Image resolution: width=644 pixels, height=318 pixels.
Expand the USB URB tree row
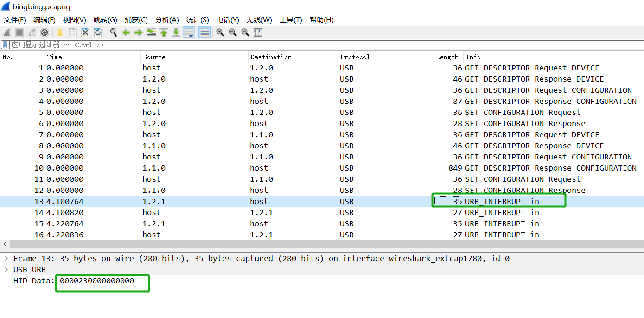tap(6, 269)
